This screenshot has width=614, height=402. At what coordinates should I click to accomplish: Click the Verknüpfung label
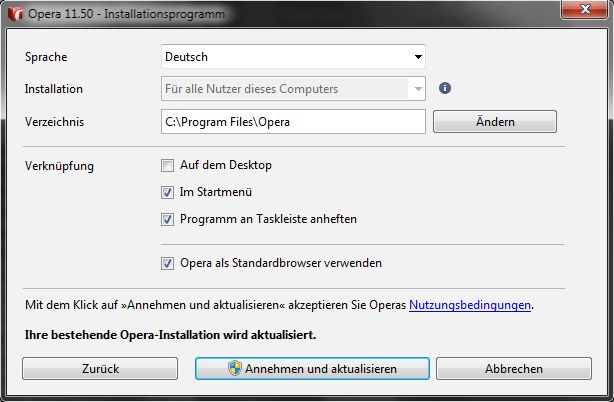pyautogui.click(x=59, y=166)
